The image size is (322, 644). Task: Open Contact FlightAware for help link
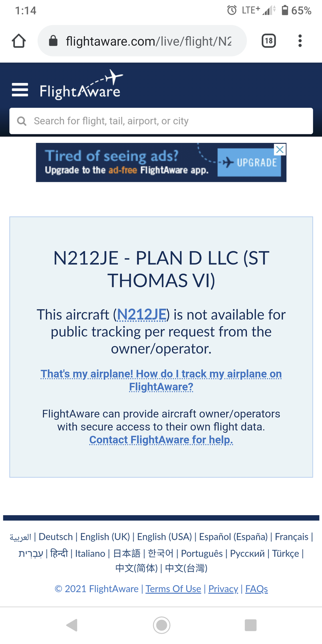click(161, 440)
